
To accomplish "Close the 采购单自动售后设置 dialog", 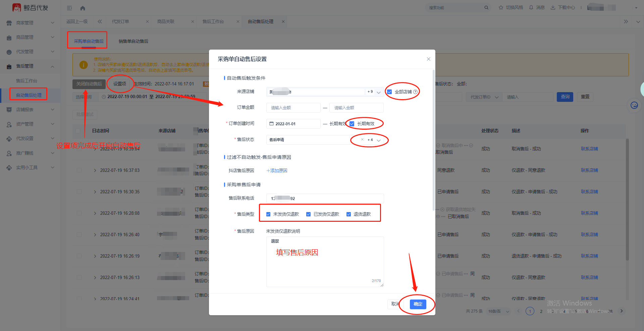I will 428,59.
